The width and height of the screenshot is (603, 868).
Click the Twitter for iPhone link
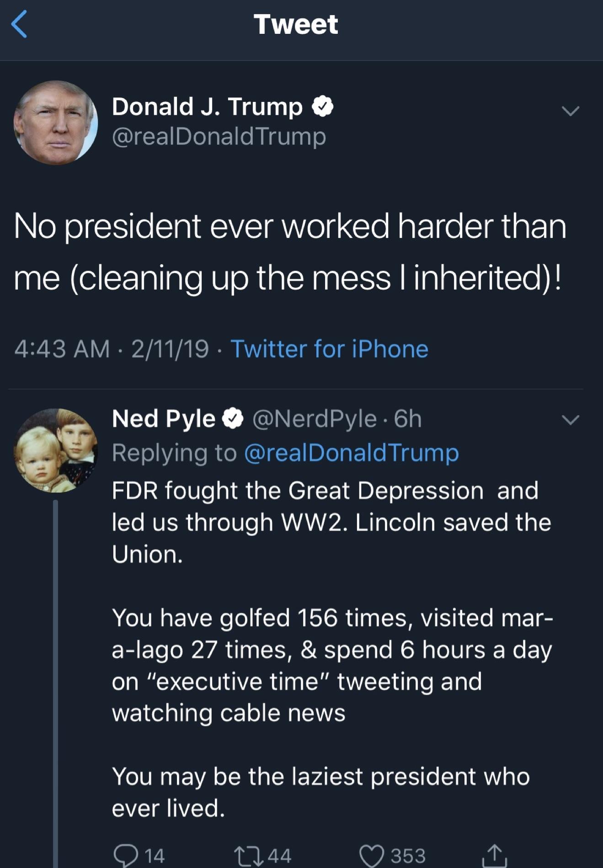point(329,349)
